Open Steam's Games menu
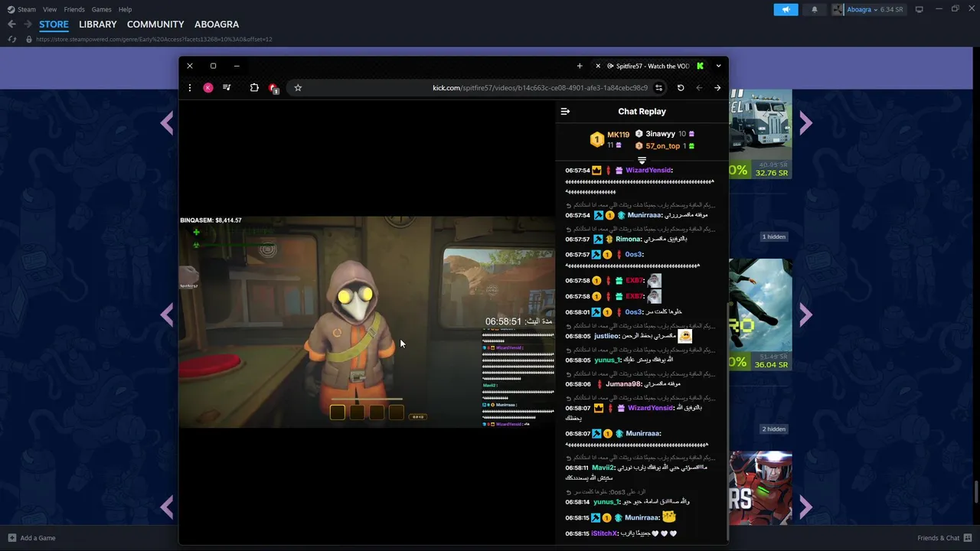Image resolution: width=980 pixels, height=551 pixels. click(x=101, y=9)
